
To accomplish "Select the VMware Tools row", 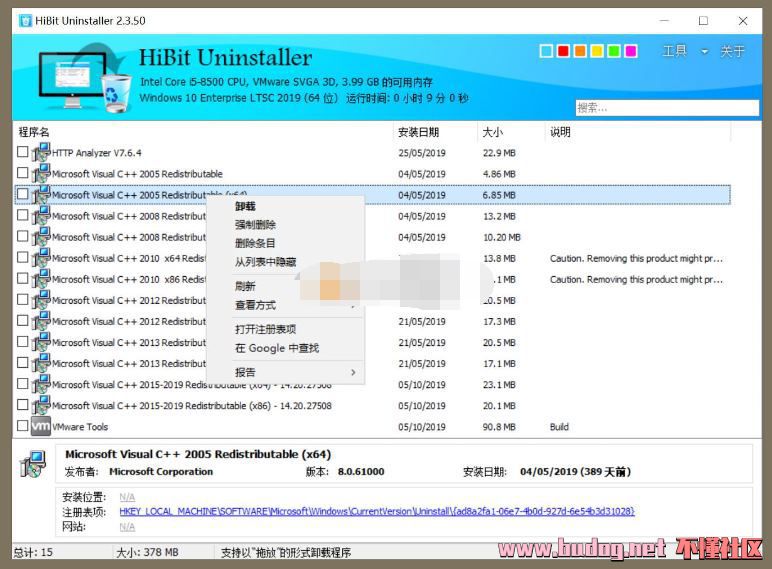I will [x=373, y=426].
